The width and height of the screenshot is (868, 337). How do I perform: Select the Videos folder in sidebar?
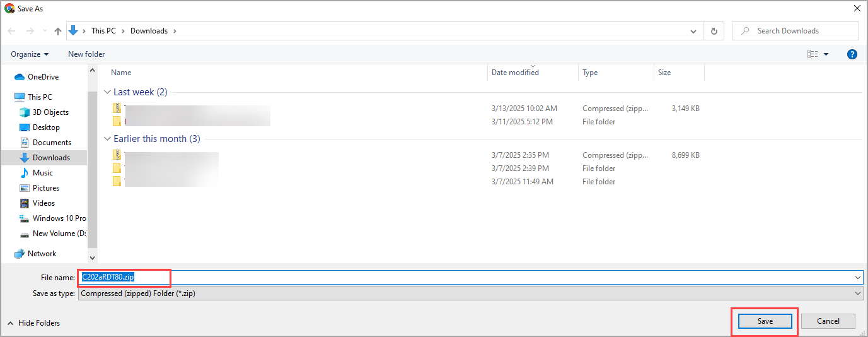click(x=43, y=203)
